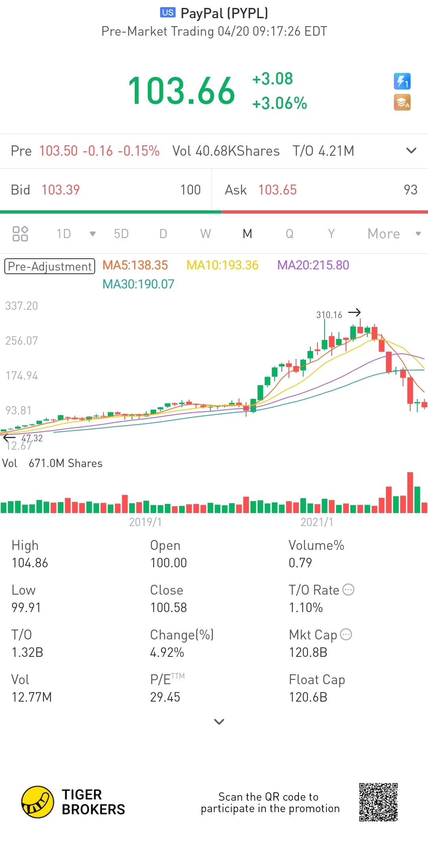Open the 1D timeframe dropdown arrow
The width and height of the screenshot is (428, 868).
tap(93, 234)
